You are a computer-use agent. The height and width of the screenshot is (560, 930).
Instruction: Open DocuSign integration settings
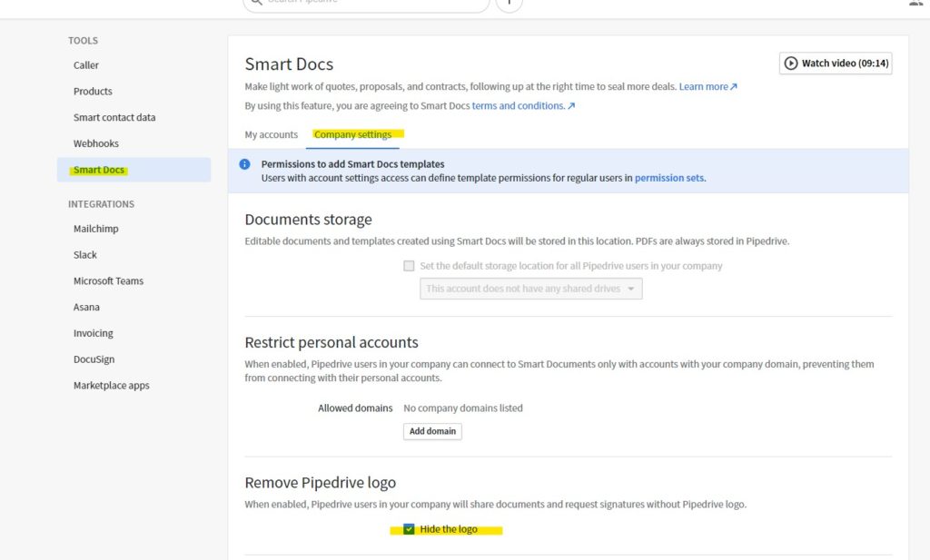[94, 359]
